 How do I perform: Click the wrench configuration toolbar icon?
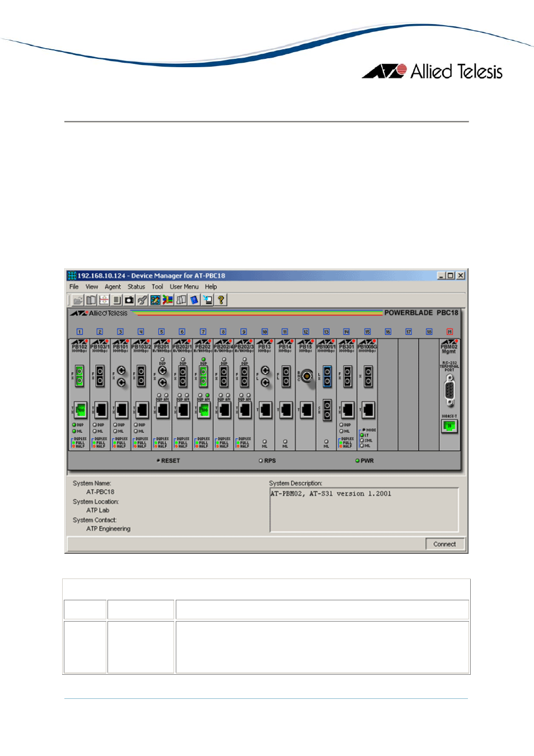click(x=142, y=300)
